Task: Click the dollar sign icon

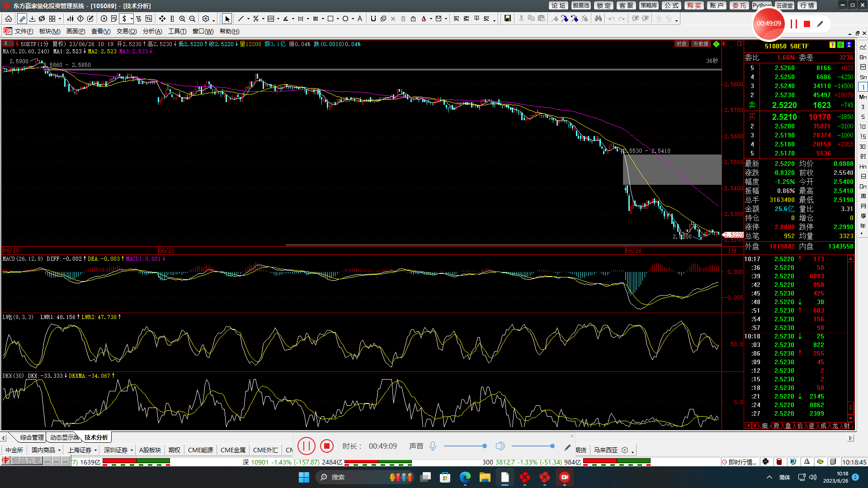Action: click(124, 19)
